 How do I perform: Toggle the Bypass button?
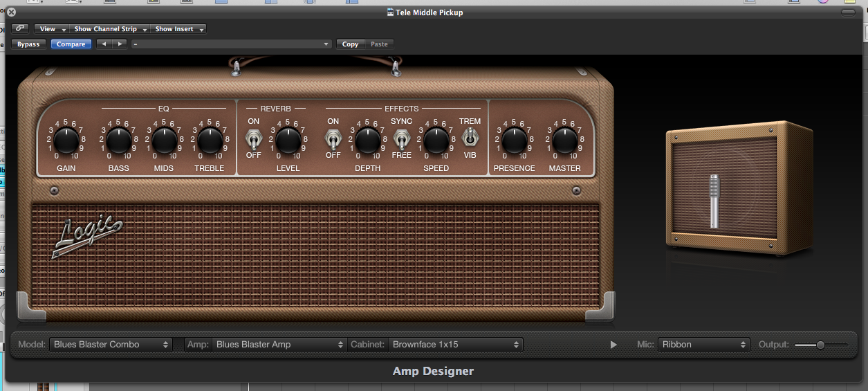pos(28,44)
